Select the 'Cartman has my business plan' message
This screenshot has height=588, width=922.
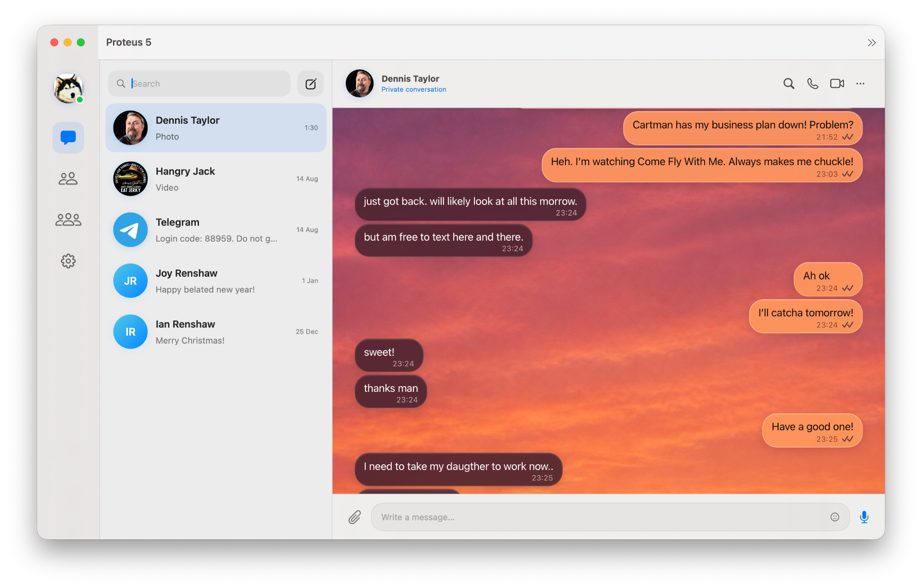coord(742,129)
